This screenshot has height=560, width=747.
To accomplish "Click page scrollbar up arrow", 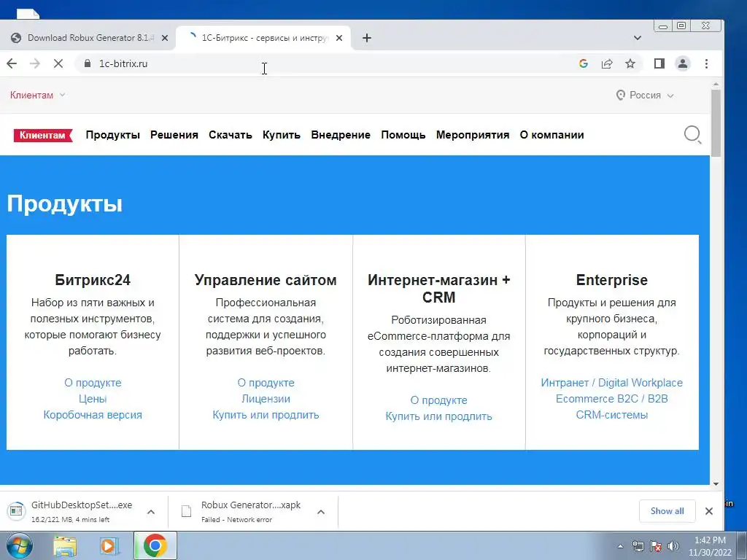I will click(x=716, y=85).
